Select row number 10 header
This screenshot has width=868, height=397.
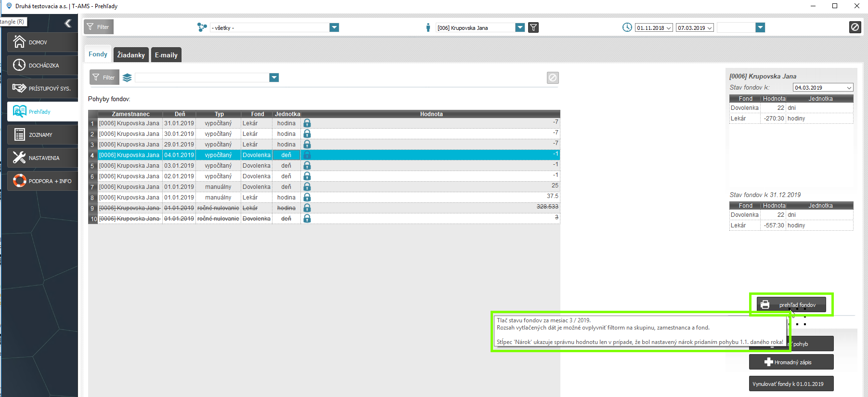[x=93, y=219]
